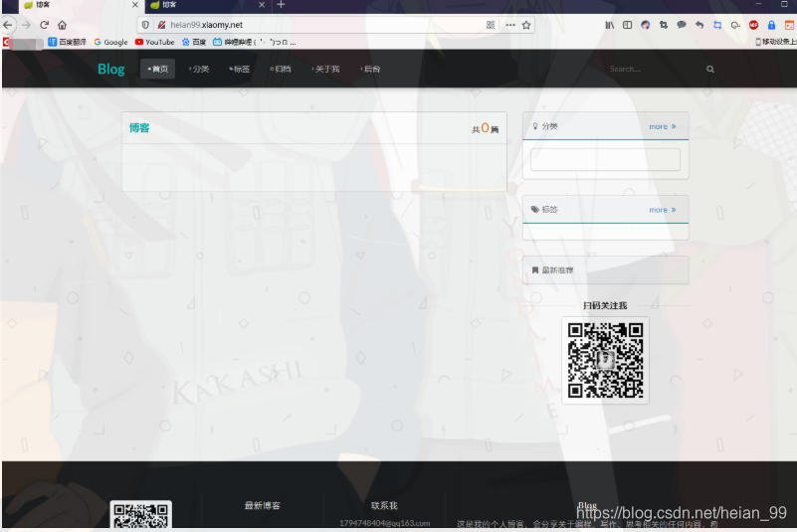Viewport: 797px width, 532px height.
Task: Select the first browser tab
Action: [x=82, y=5]
